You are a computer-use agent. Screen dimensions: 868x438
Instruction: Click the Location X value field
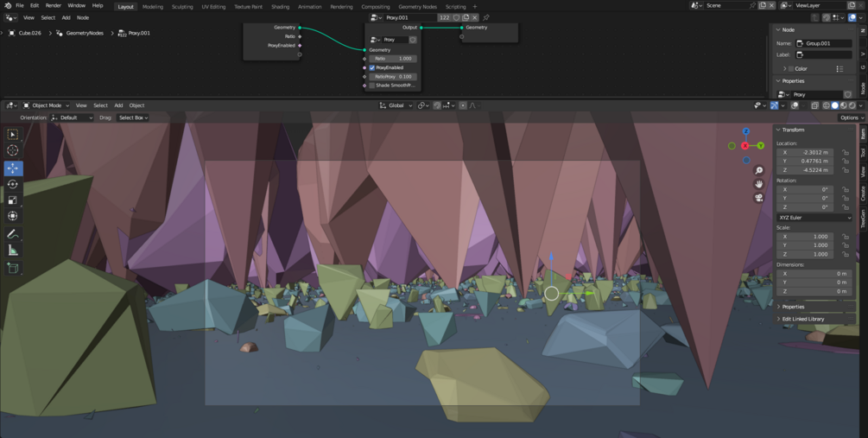click(x=805, y=152)
